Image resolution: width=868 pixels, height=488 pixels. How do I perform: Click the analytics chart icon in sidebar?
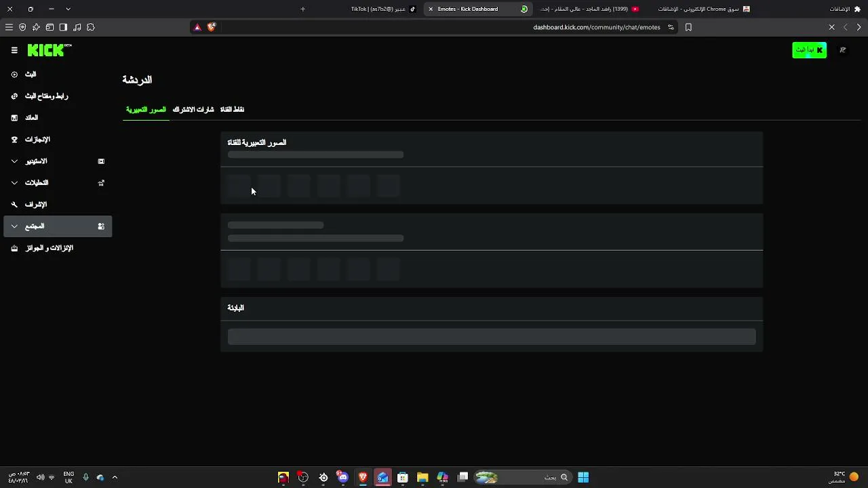101,183
